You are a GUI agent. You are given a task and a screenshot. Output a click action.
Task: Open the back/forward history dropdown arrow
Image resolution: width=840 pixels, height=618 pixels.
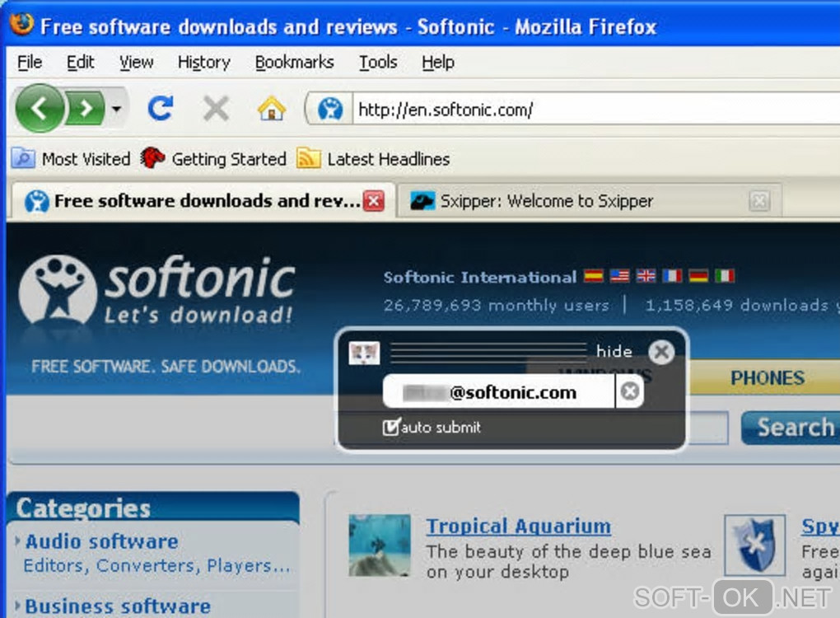tap(116, 109)
